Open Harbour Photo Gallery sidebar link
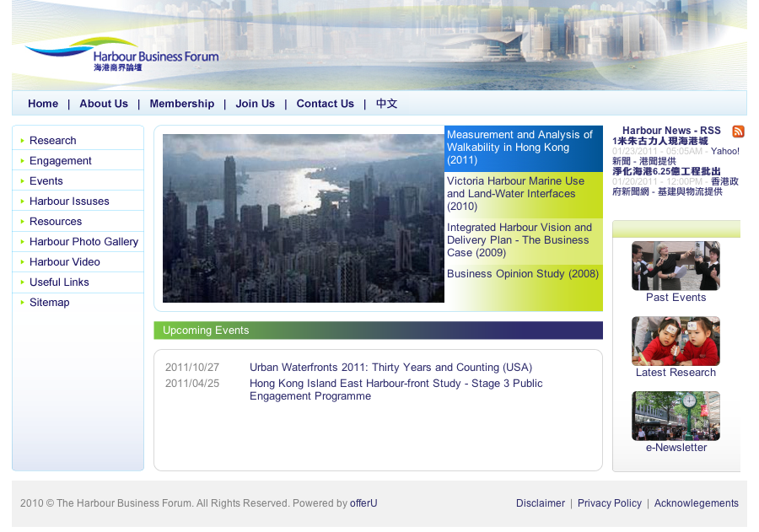 coord(83,242)
